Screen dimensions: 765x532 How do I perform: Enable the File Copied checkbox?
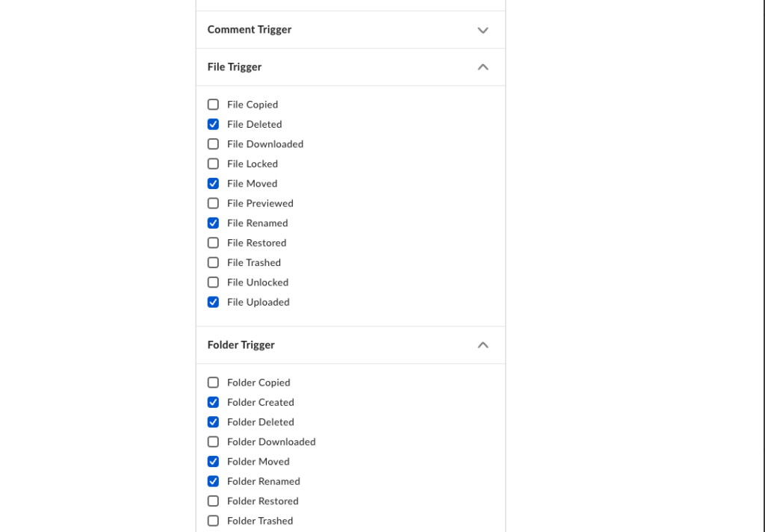(x=214, y=105)
